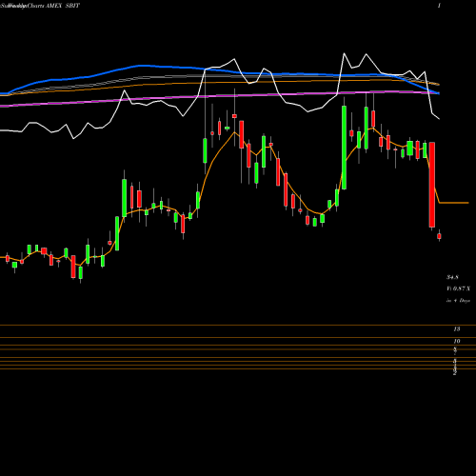Click the blue moving average line peak

[x=141, y=66]
